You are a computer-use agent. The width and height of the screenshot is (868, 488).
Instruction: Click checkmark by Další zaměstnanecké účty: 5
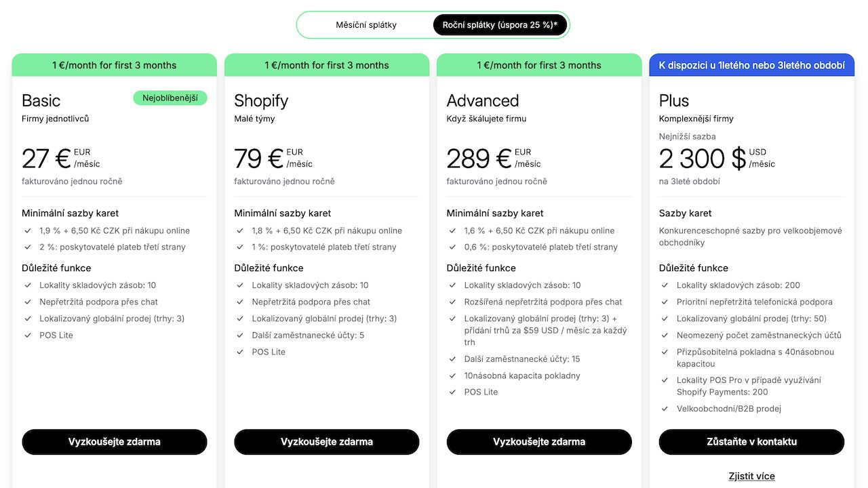240,335
